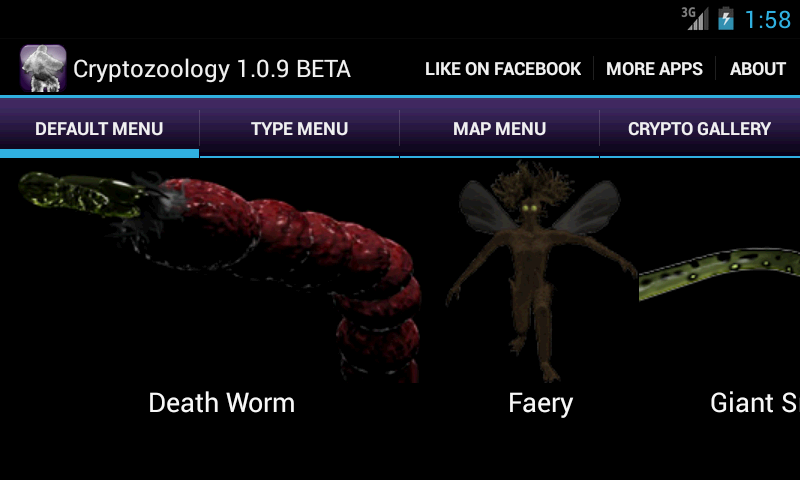Screen dimensions: 800x480
Task: Tap the battery charging icon
Action: (726, 19)
